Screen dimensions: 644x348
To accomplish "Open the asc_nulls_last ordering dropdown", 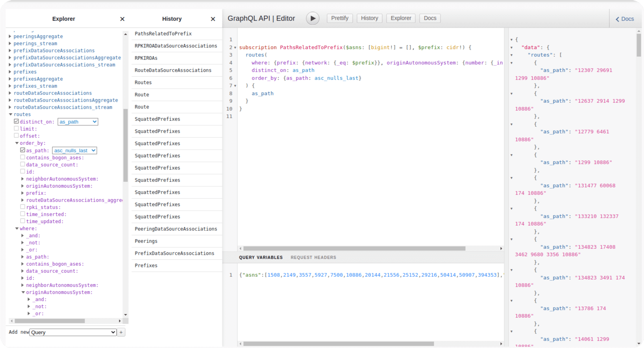I will [74, 150].
